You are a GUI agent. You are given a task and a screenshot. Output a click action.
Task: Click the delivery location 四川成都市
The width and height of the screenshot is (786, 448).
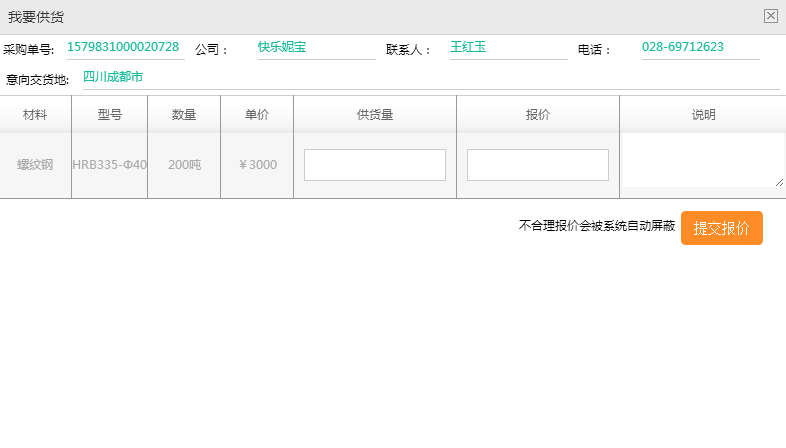[113, 77]
